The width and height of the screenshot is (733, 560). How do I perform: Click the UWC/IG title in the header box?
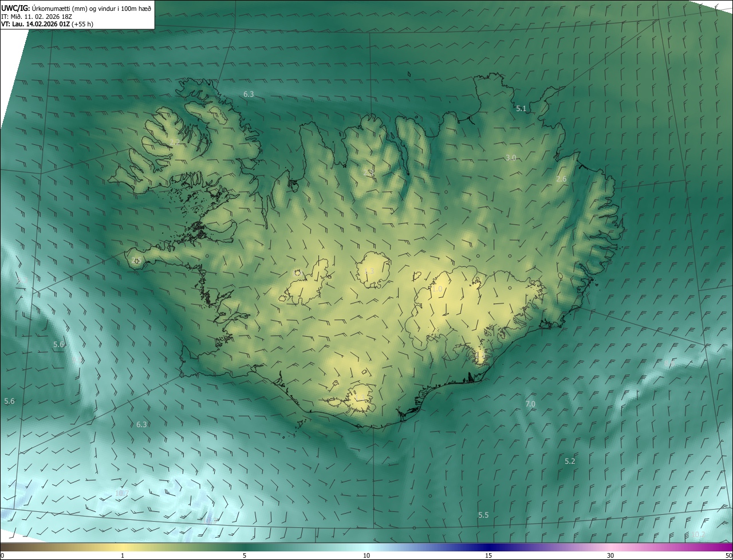[15, 8]
